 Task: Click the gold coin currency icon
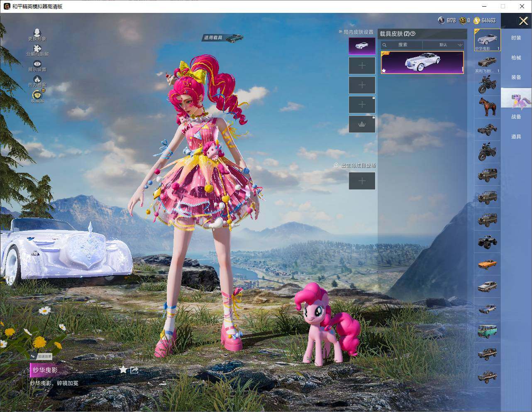476,20
